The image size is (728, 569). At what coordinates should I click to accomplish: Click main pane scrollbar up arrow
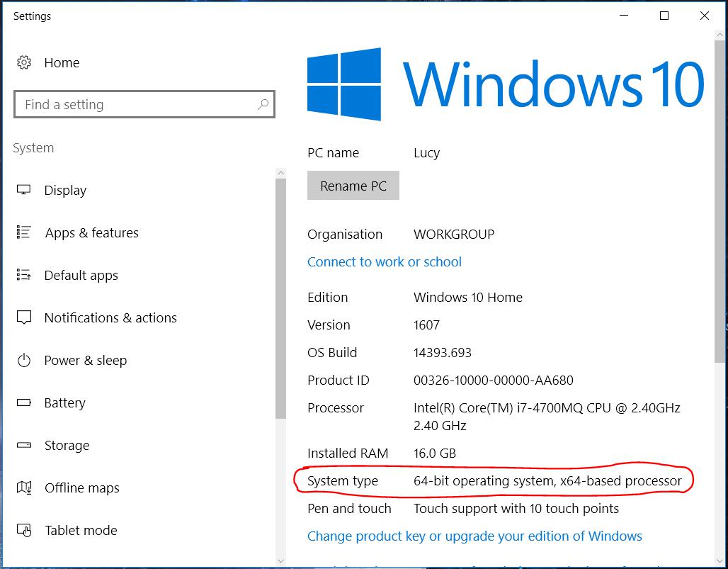pos(720,35)
